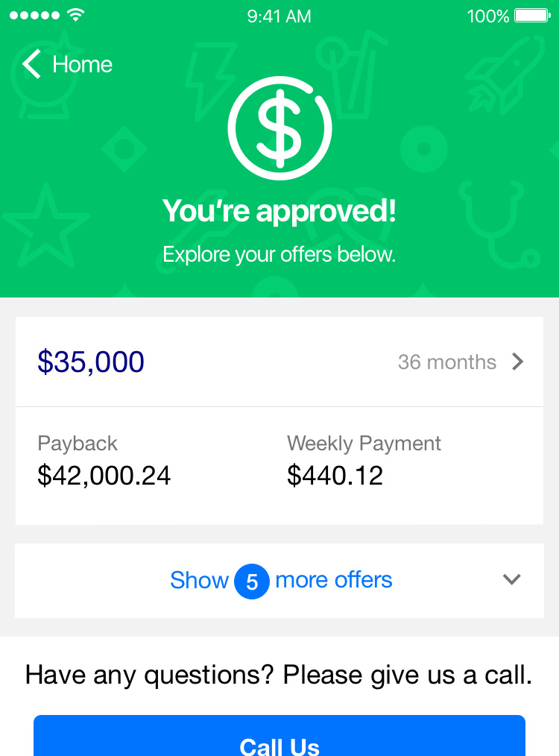Tap the Payback $42,000.24 amount

(104, 476)
